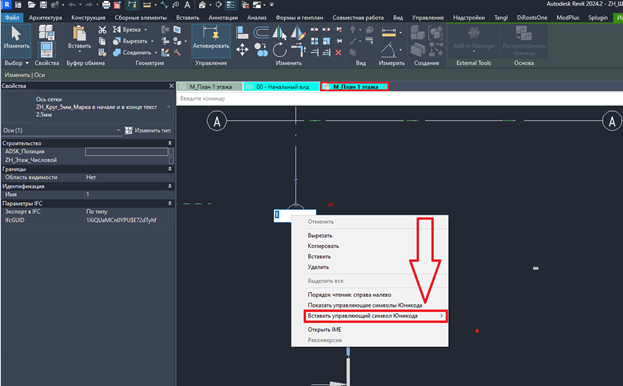Image resolution: width=623 pixels, height=386 pixels.
Task: Close the Свойства palette with X
Action: pos(171,86)
